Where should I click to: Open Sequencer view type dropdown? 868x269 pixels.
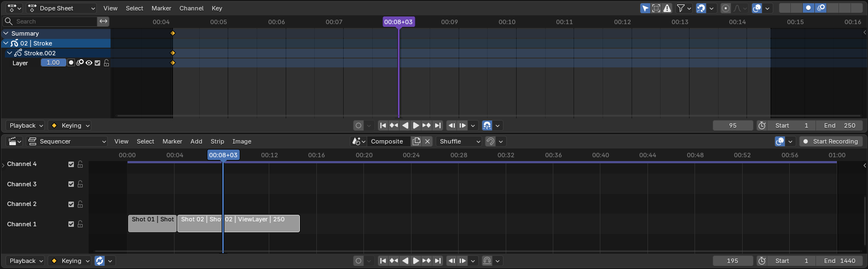click(x=67, y=141)
